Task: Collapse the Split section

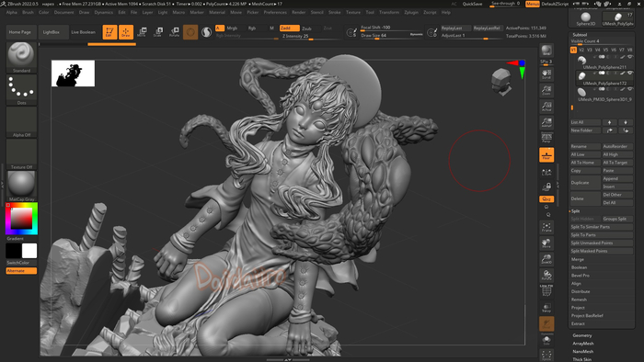Action: click(x=575, y=211)
